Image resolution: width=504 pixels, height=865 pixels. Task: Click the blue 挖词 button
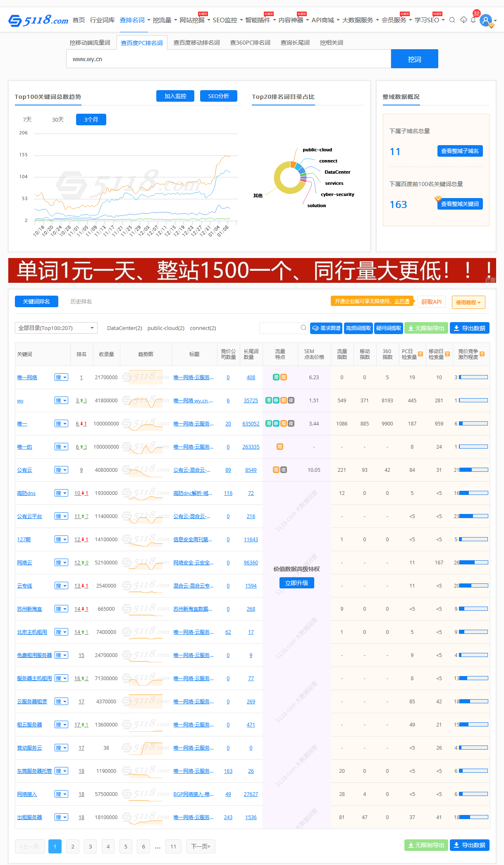click(x=414, y=59)
